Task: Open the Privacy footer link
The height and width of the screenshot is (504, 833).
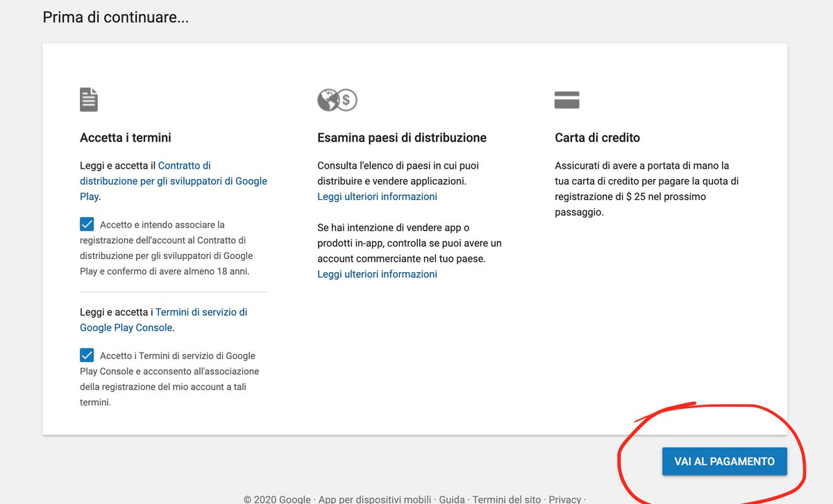Action: click(564, 499)
